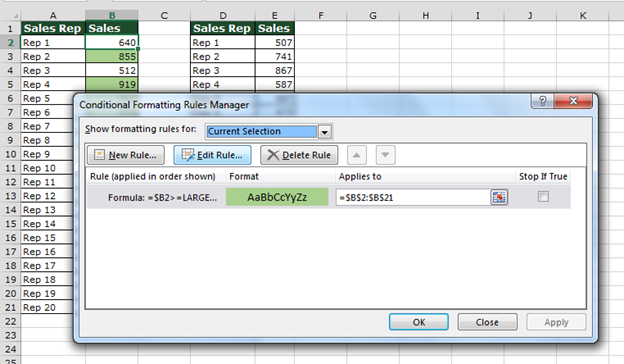624x364 pixels.
Task: Click the Edit Rule button
Action: [x=212, y=155]
